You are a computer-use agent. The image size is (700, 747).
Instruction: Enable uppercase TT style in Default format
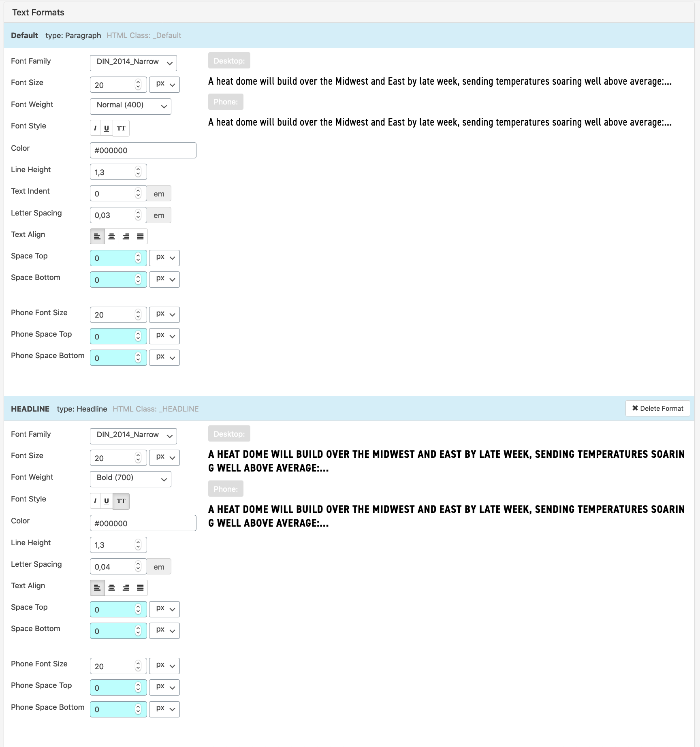(121, 128)
